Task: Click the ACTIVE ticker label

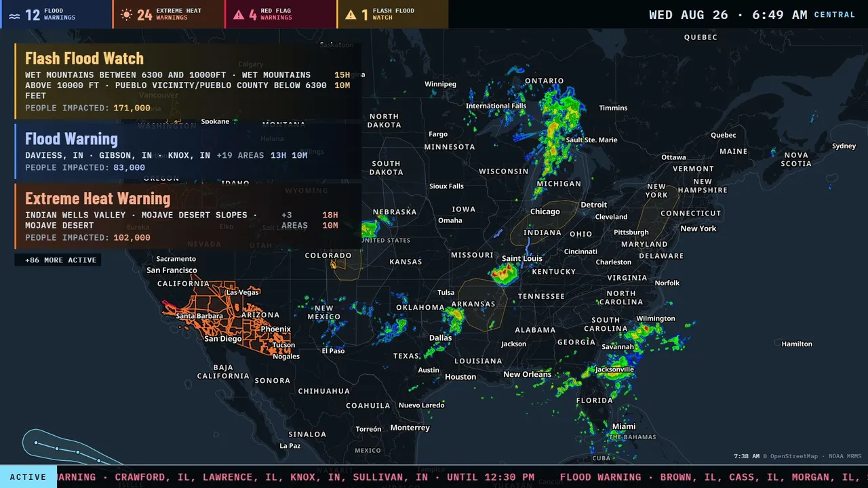Action: click(x=28, y=477)
